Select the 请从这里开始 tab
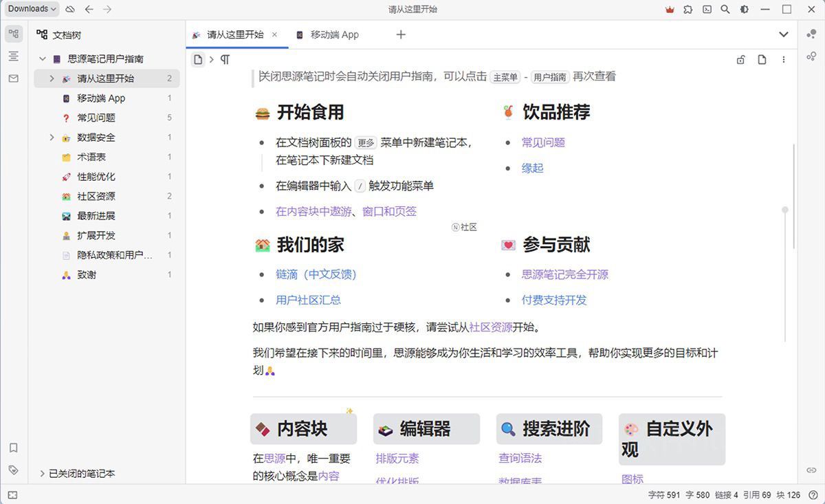Image resolution: width=825 pixels, height=504 pixels. [237, 34]
